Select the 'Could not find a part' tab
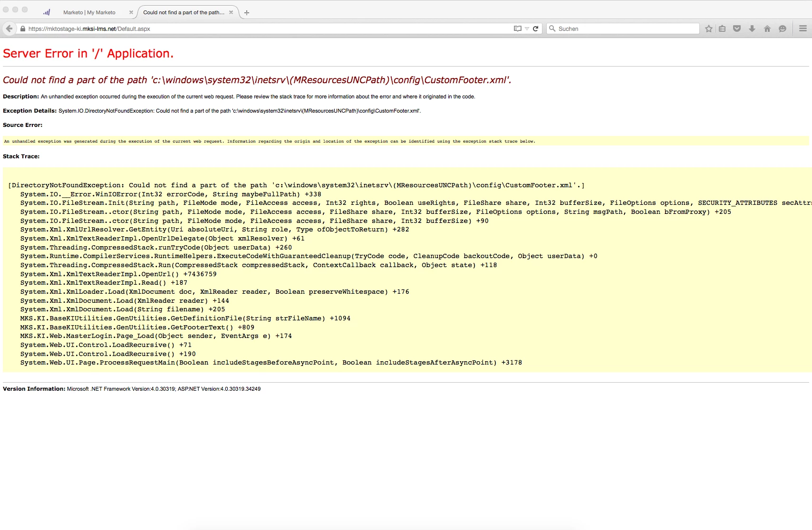This screenshot has height=530, width=812. point(184,12)
